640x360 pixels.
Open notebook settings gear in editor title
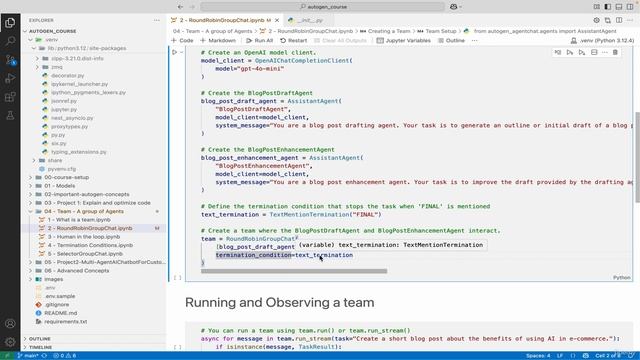[x=597, y=20]
